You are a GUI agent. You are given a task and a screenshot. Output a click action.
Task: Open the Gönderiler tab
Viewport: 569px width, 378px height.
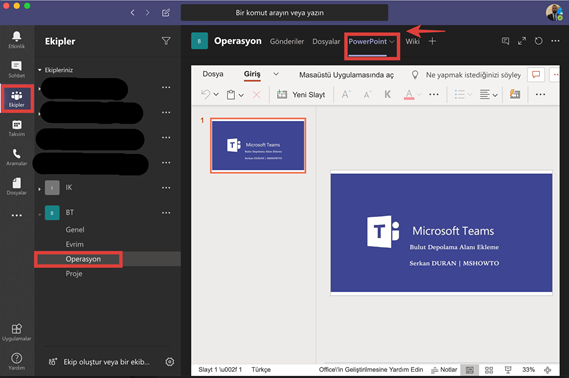click(287, 41)
